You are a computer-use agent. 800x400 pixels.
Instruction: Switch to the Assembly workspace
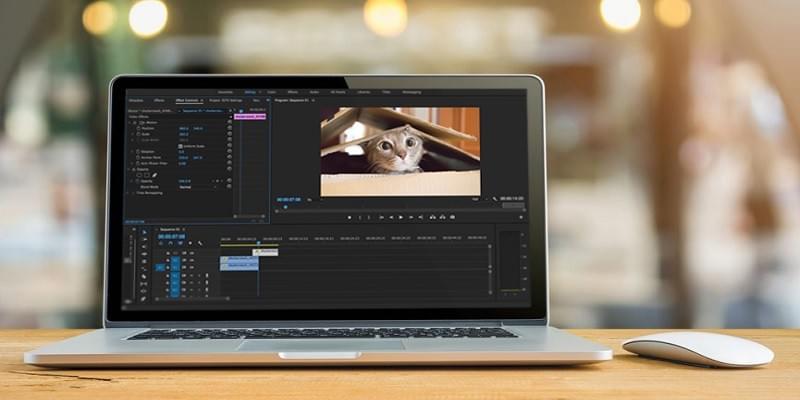pos(226,92)
